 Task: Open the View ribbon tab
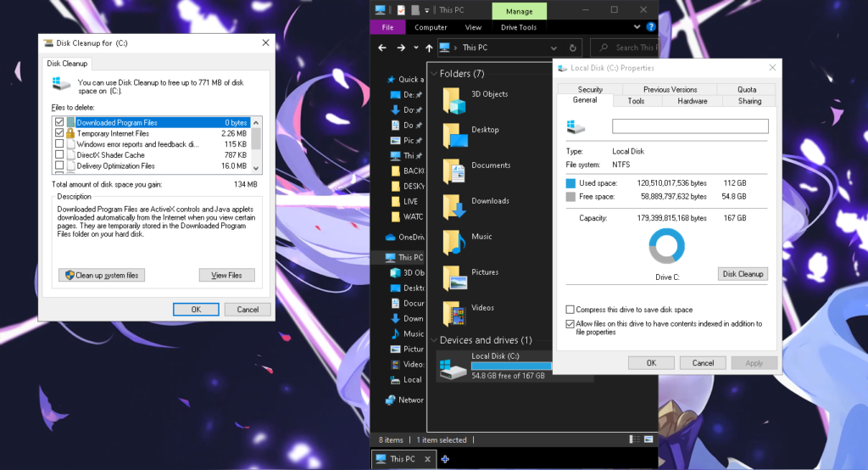point(473,27)
